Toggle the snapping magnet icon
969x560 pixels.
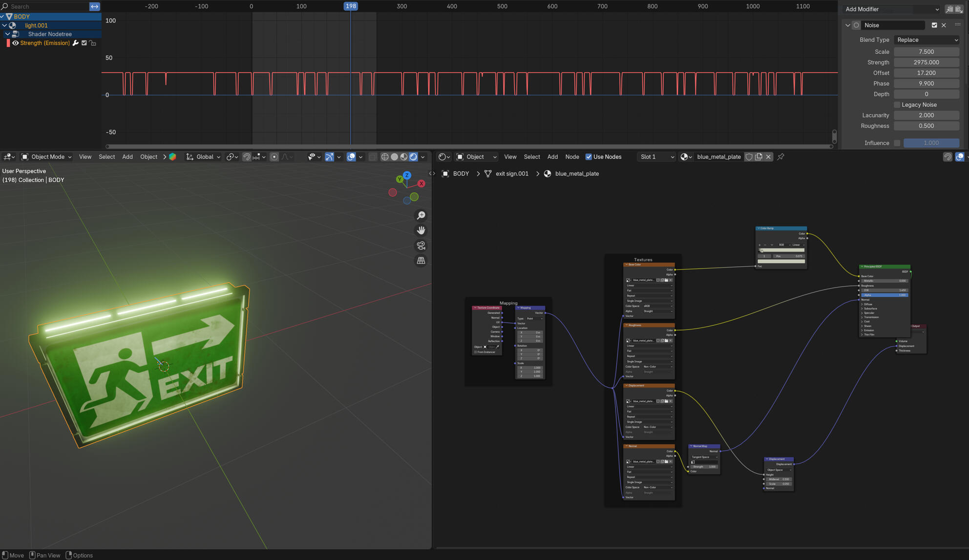pyautogui.click(x=247, y=157)
